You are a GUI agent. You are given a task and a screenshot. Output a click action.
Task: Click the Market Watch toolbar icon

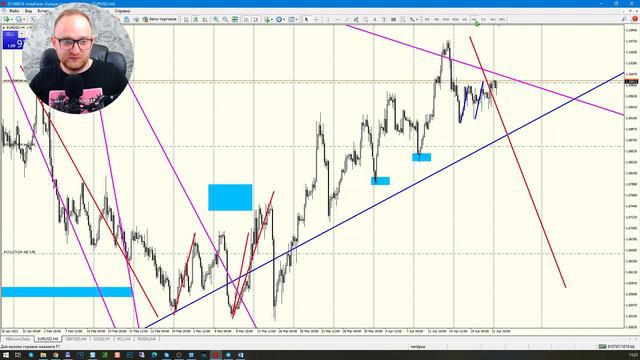click(x=33, y=19)
